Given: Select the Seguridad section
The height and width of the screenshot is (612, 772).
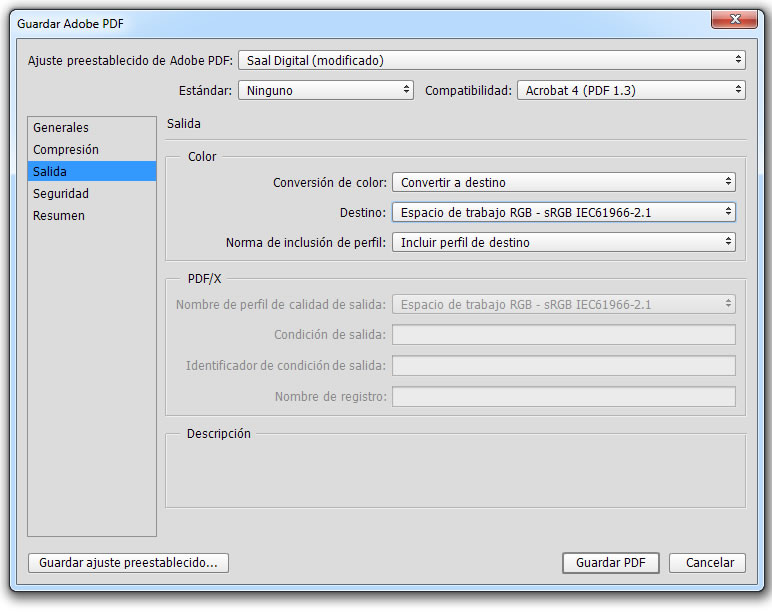Looking at the screenshot, I should coord(92,193).
